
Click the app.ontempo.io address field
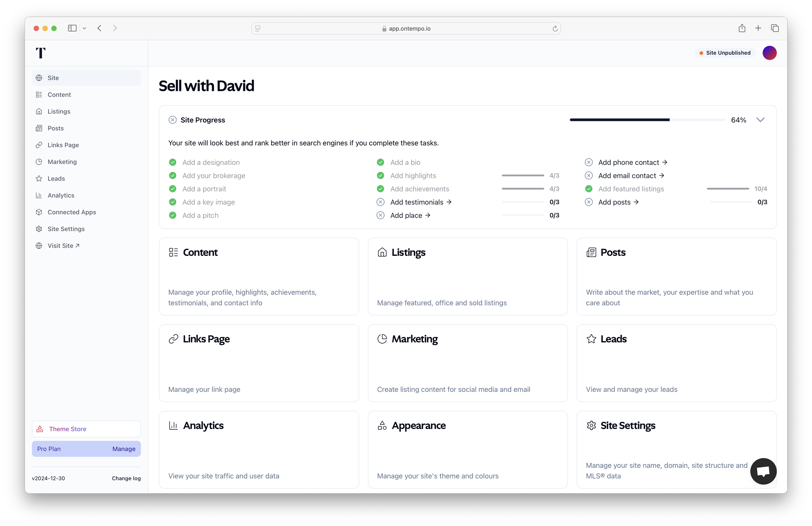pyautogui.click(x=406, y=28)
